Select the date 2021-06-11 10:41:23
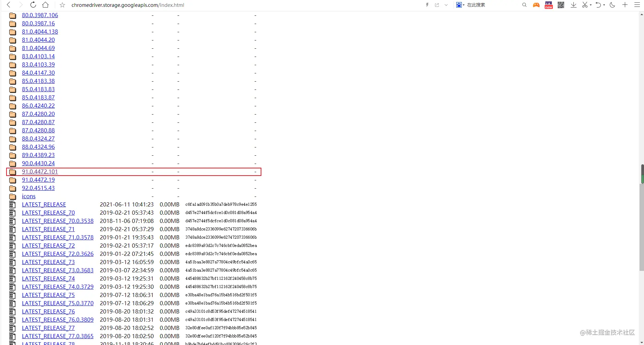 click(x=127, y=204)
